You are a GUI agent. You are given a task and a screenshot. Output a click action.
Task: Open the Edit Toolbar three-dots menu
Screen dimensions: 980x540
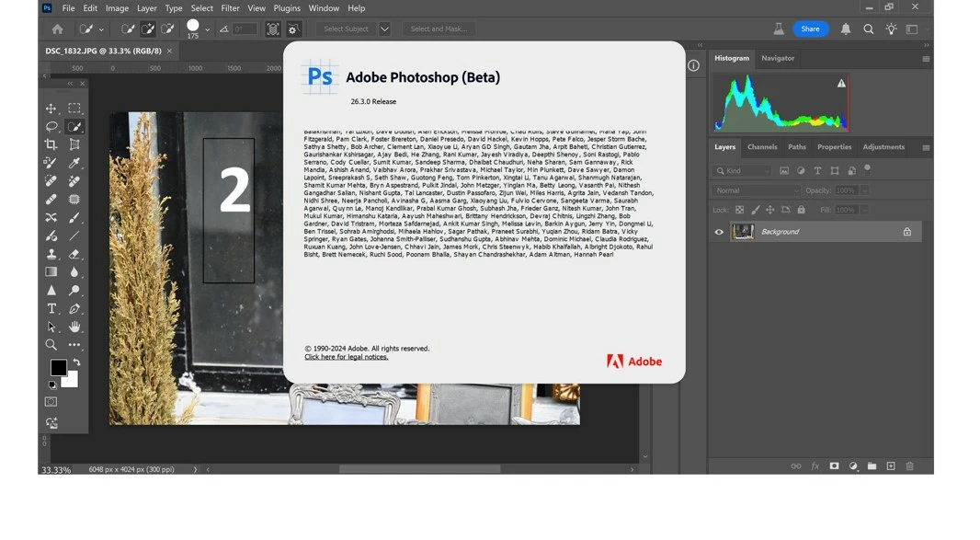[74, 345]
